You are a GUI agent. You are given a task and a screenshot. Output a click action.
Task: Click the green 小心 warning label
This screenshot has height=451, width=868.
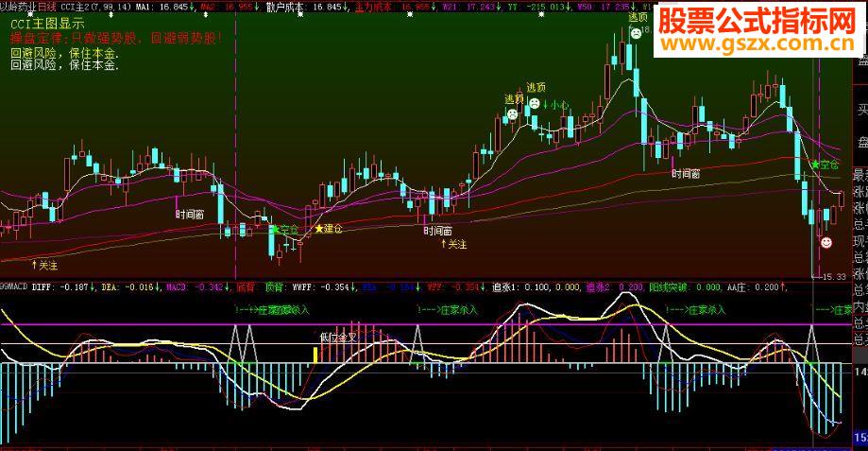(x=559, y=105)
